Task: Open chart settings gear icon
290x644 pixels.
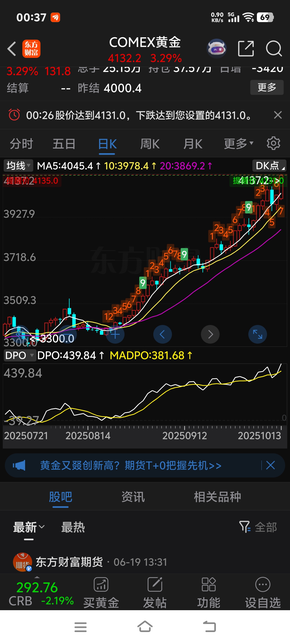Action: point(273,144)
